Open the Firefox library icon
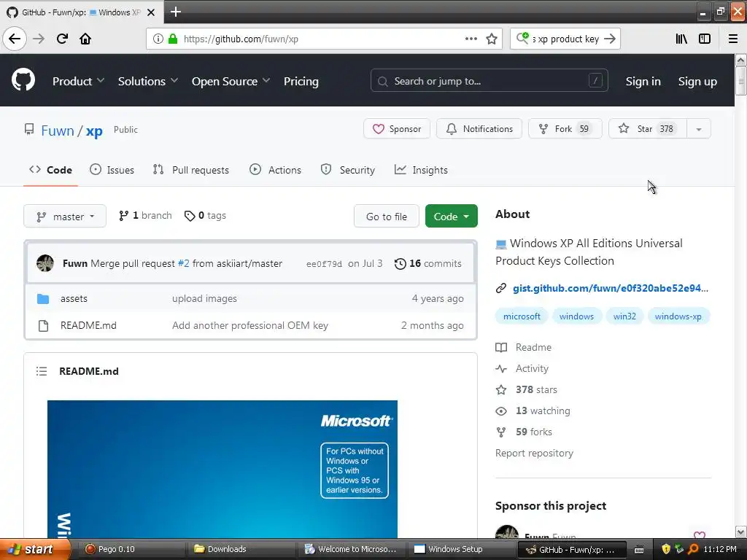This screenshot has height=560, width=747. tap(681, 39)
